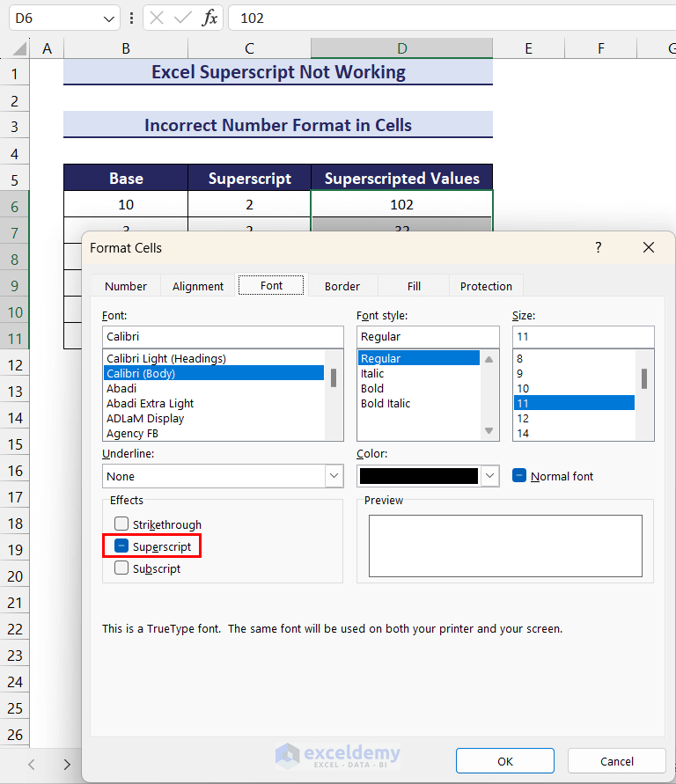
Task: Select the ADLaM Display font
Action: [x=214, y=419]
